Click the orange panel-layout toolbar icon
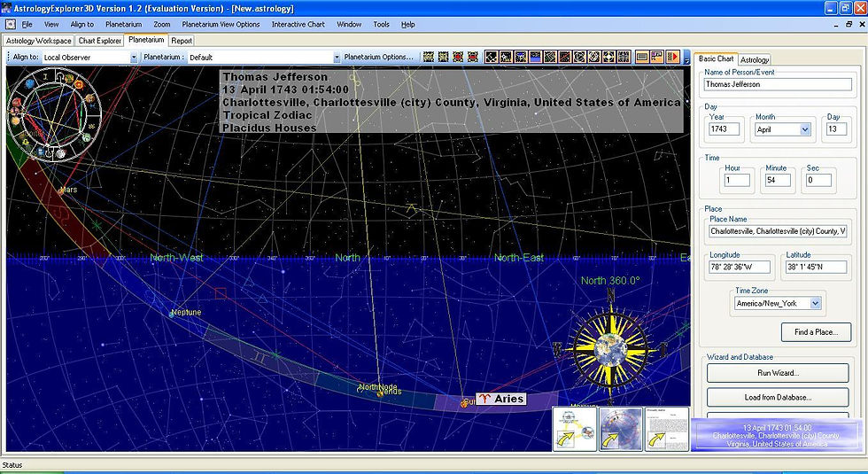The image size is (868, 474). (657, 57)
